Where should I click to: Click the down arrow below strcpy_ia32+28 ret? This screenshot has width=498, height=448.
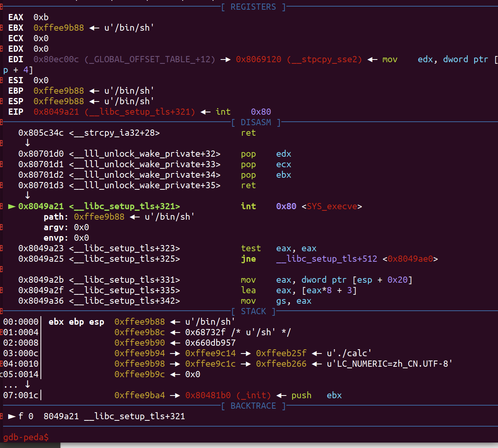click(x=27, y=143)
